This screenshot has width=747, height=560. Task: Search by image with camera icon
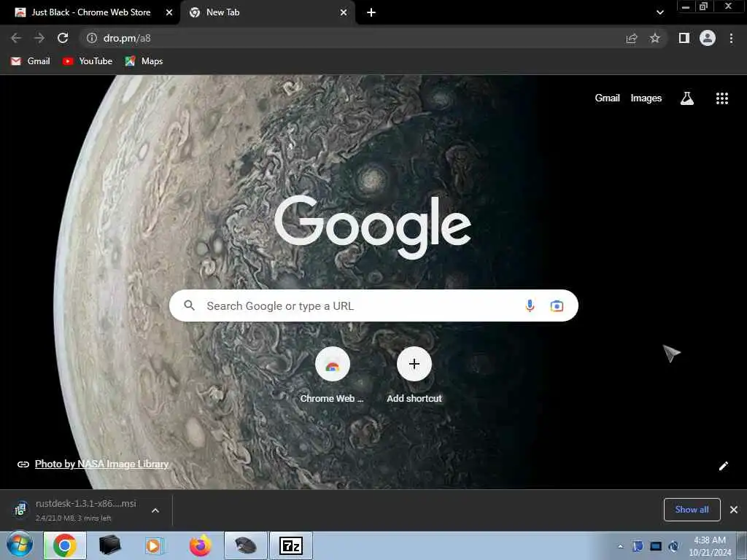[x=557, y=306]
